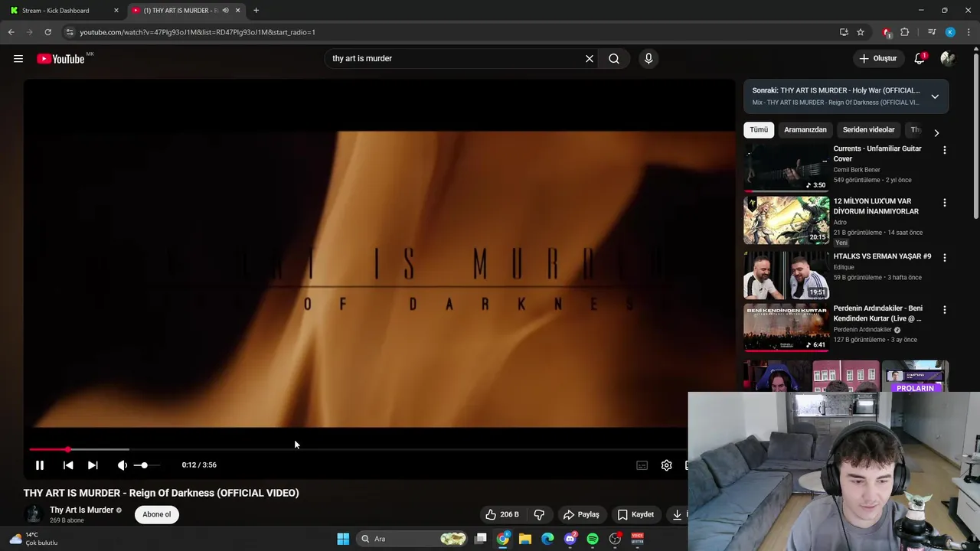Save the video with Kaydet
Screen dimensions: 980x551
point(635,515)
